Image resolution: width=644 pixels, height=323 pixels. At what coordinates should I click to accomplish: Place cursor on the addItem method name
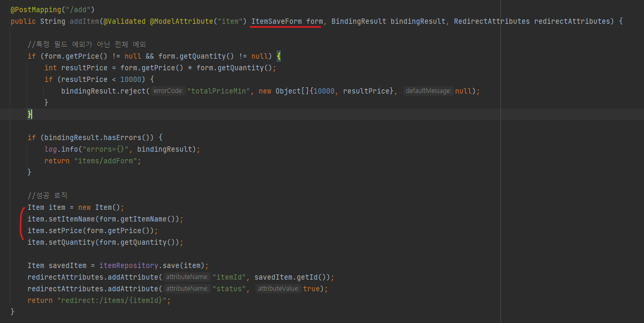[x=84, y=21]
